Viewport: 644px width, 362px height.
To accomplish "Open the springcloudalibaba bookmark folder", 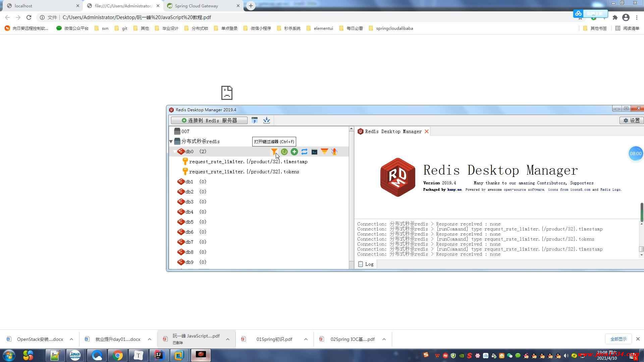I will tap(391, 28).
